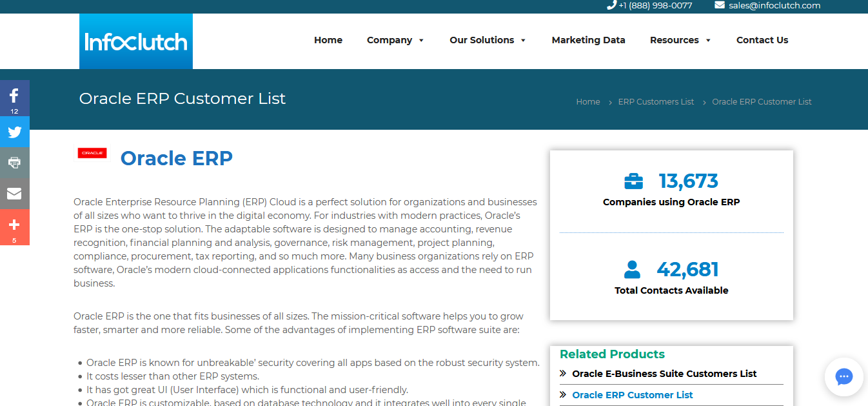Click the red Oracle logo image
The width and height of the screenshot is (868, 406).
tap(92, 153)
